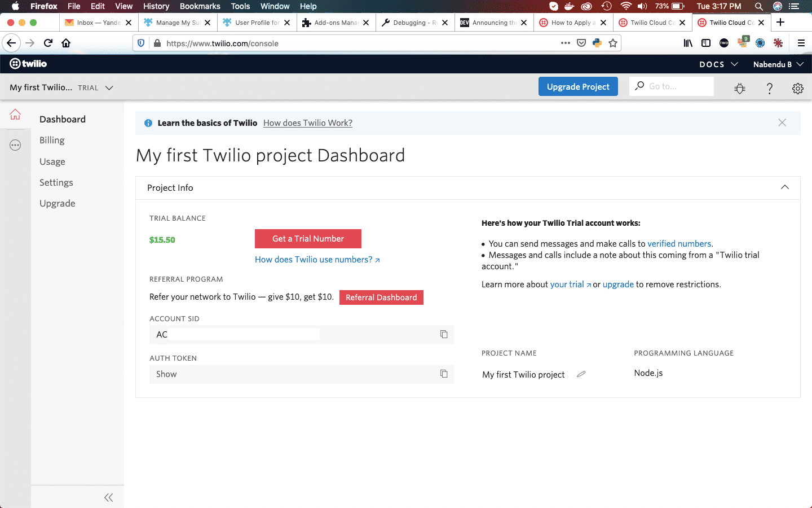Open the your trial link
Screen dimensions: 812x508
tap(570, 284)
